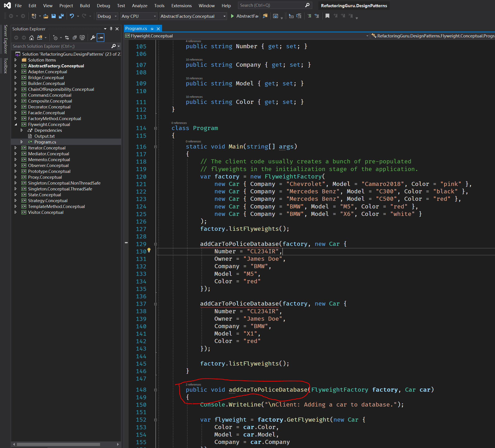Click '0 references' CodeLens above class Program
This screenshot has width=495, height=448.
pos(179,123)
